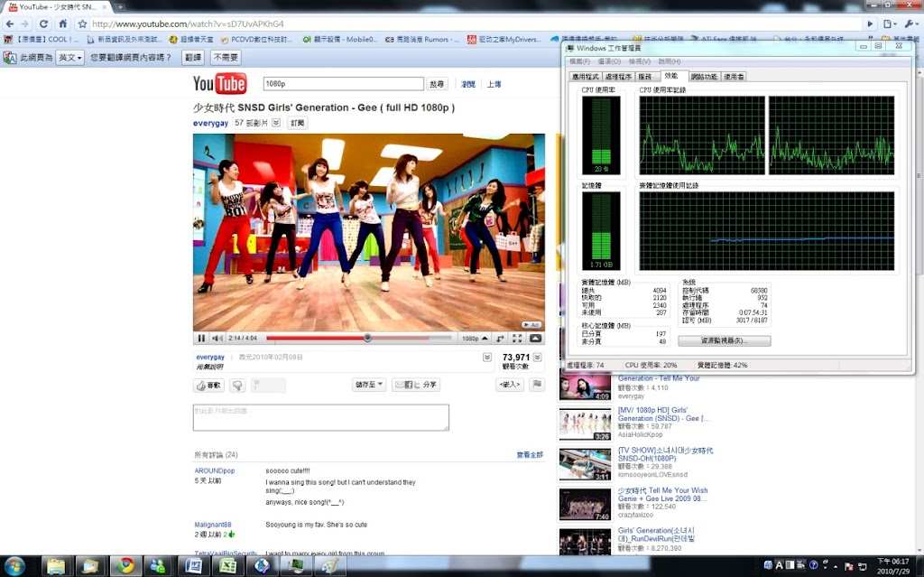Click the translate (翻譯) button in translate bar
The image size is (924, 577).
tap(193, 58)
